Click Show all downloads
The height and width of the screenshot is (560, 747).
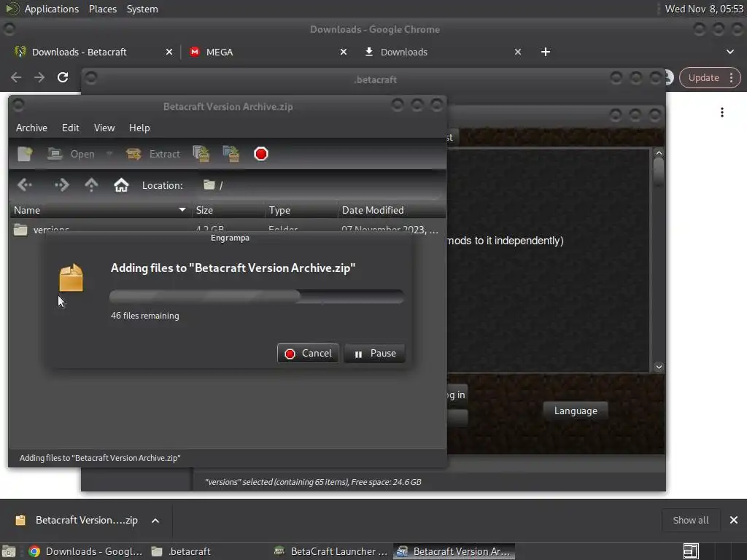point(691,520)
